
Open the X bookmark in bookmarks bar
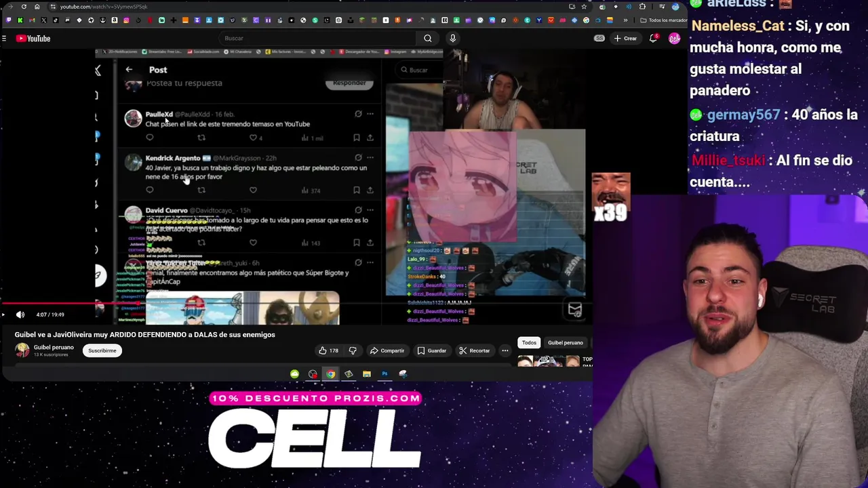click(x=43, y=20)
